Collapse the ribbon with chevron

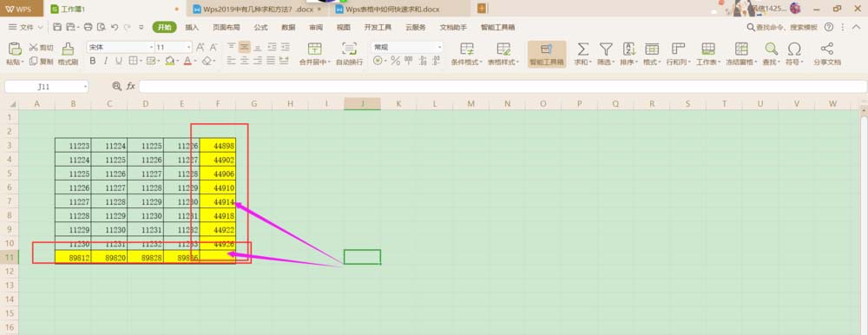coord(858,27)
